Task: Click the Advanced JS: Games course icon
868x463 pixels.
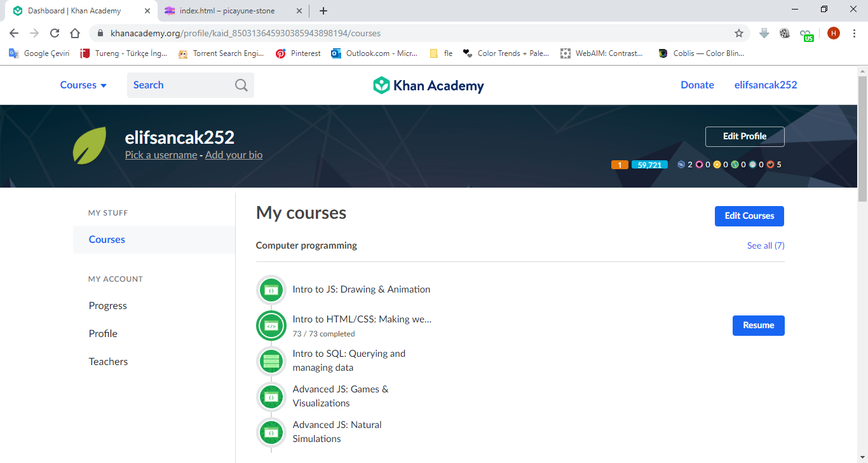Action: [271, 397]
